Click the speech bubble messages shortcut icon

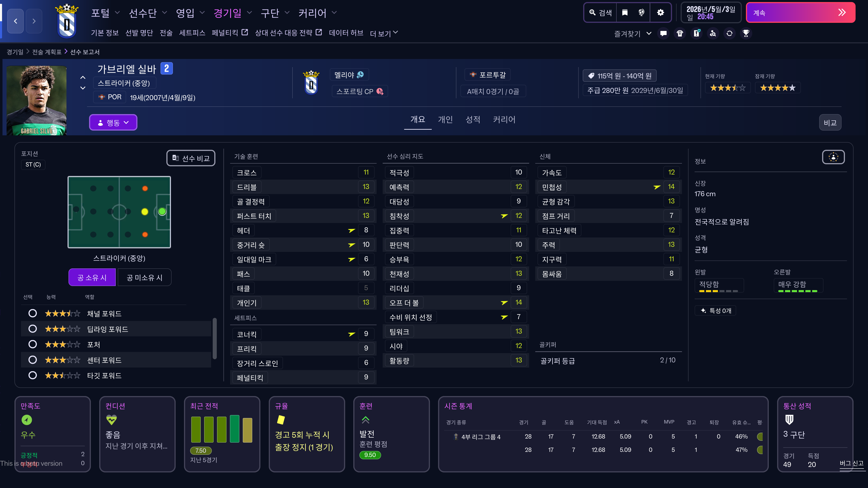[663, 33]
